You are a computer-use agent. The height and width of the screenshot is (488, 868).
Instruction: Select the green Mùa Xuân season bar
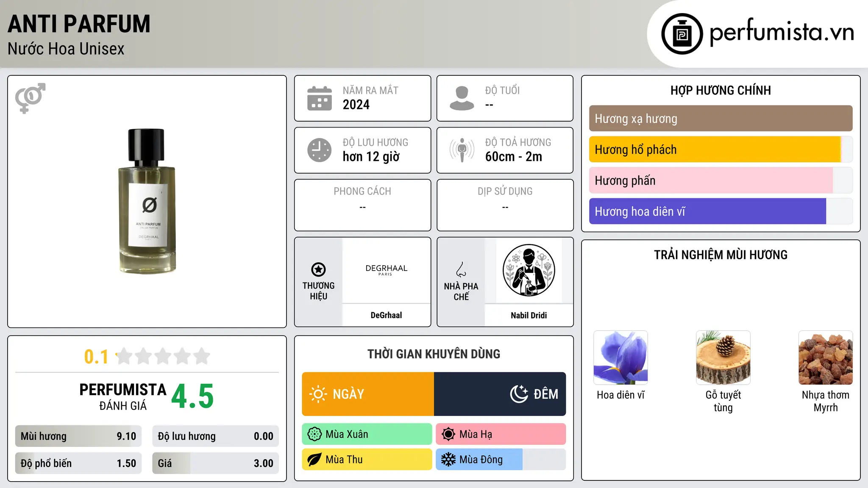[x=367, y=434]
